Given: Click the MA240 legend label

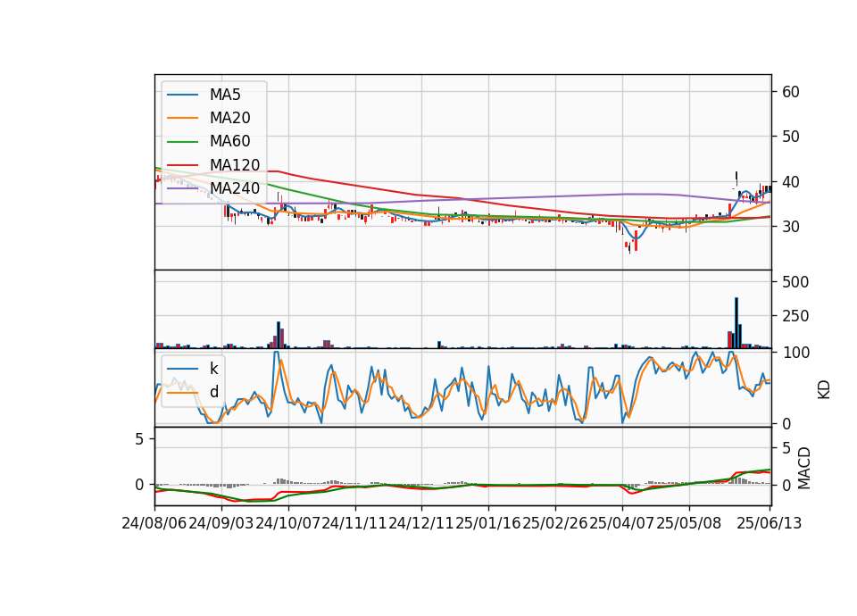Looking at the screenshot, I should point(235,188).
